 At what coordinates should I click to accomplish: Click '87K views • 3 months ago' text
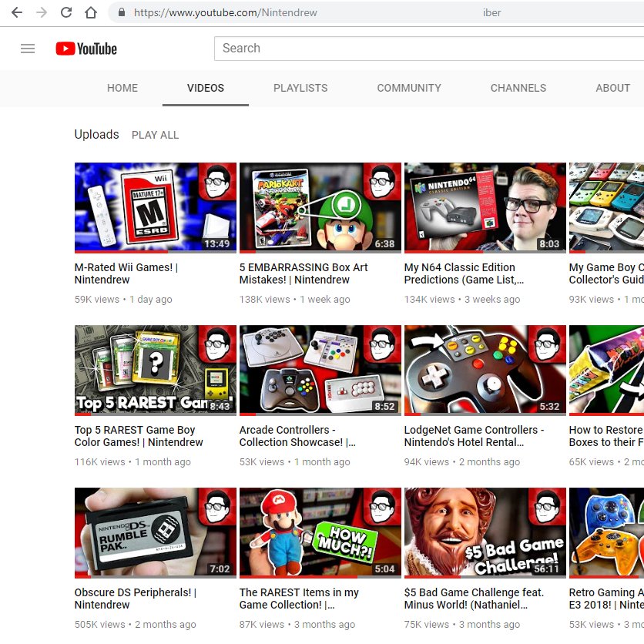(297, 625)
